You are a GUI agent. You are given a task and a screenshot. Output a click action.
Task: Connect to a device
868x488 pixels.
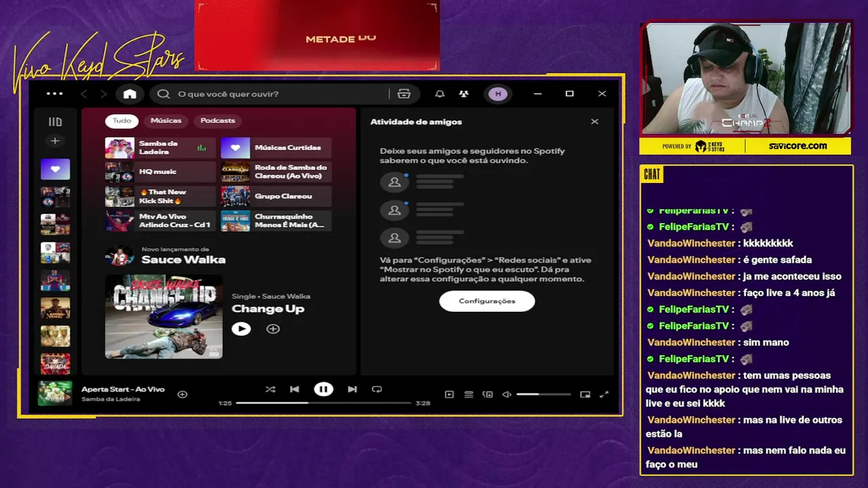tap(488, 394)
